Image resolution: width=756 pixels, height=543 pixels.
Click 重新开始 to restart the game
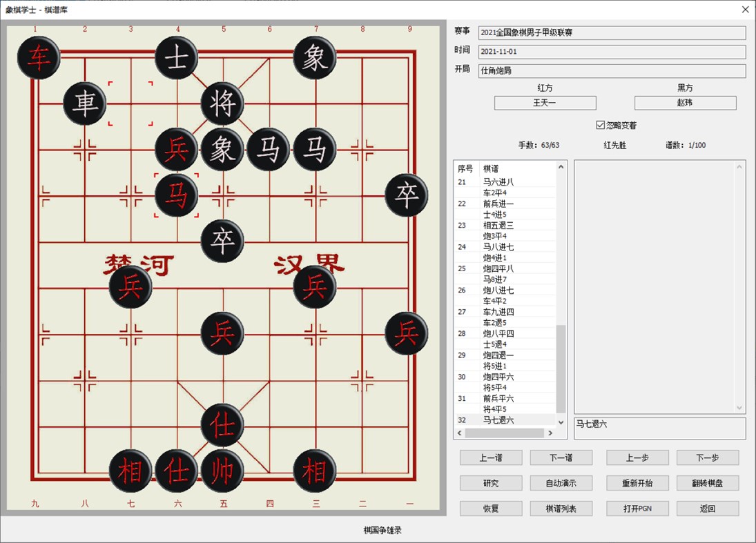click(637, 483)
